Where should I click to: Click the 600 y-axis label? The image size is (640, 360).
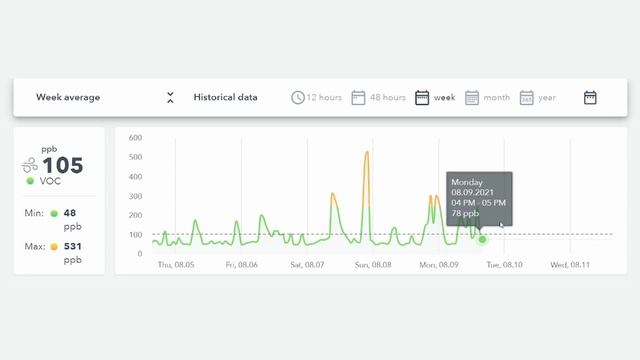click(x=136, y=138)
